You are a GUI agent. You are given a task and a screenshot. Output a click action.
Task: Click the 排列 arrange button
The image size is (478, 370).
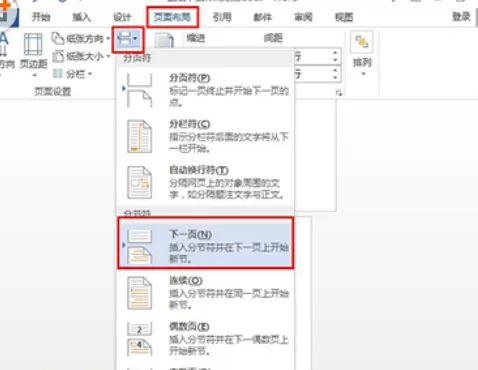point(362,53)
